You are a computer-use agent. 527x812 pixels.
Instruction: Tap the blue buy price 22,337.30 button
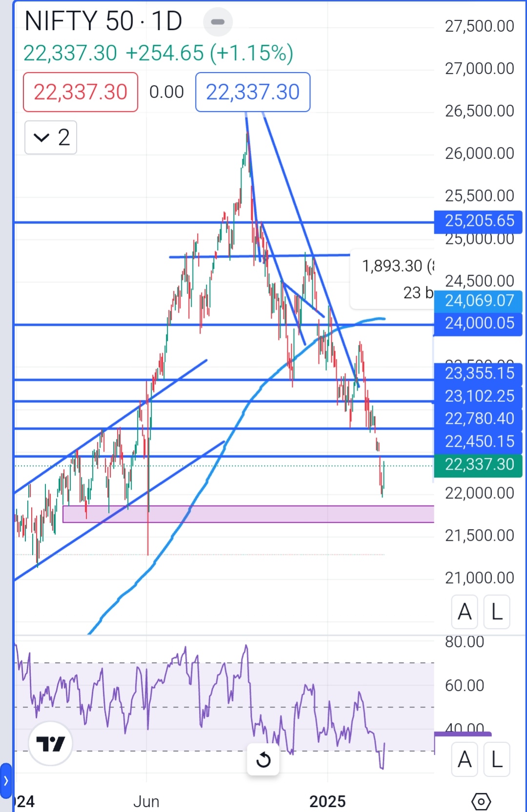pos(253,92)
